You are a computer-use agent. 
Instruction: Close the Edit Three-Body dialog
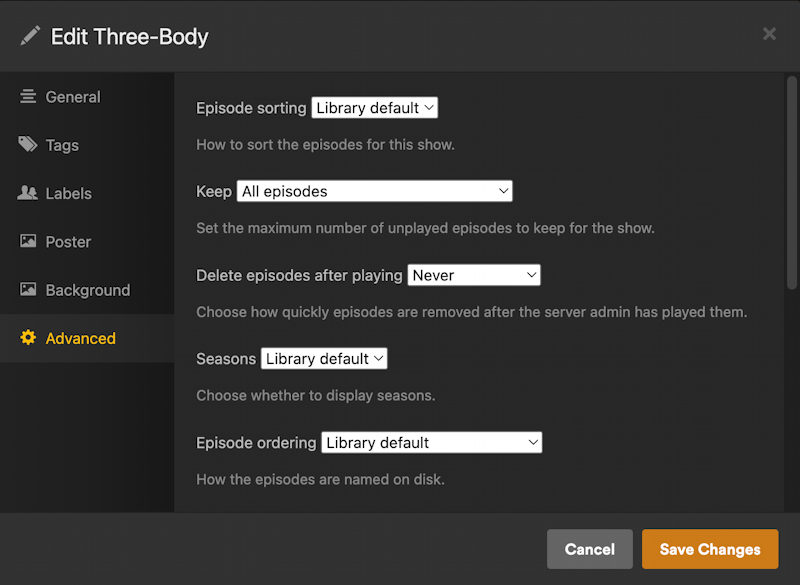click(x=769, y=34)
